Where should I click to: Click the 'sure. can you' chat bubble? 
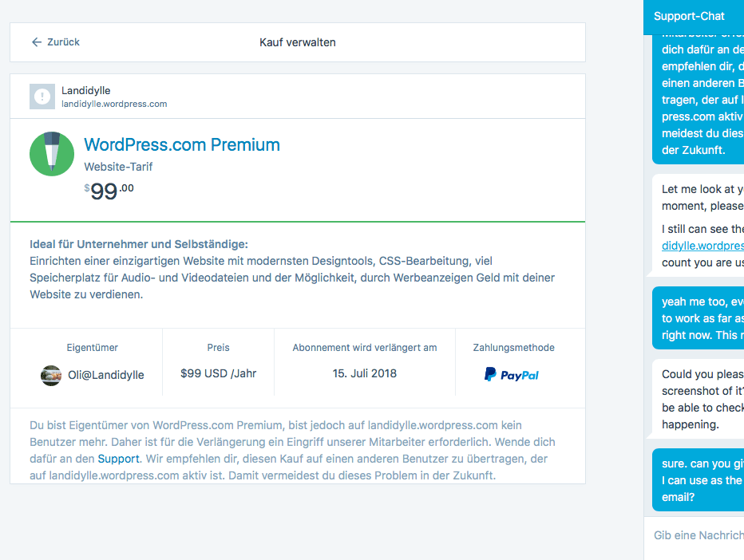(702, 479)
